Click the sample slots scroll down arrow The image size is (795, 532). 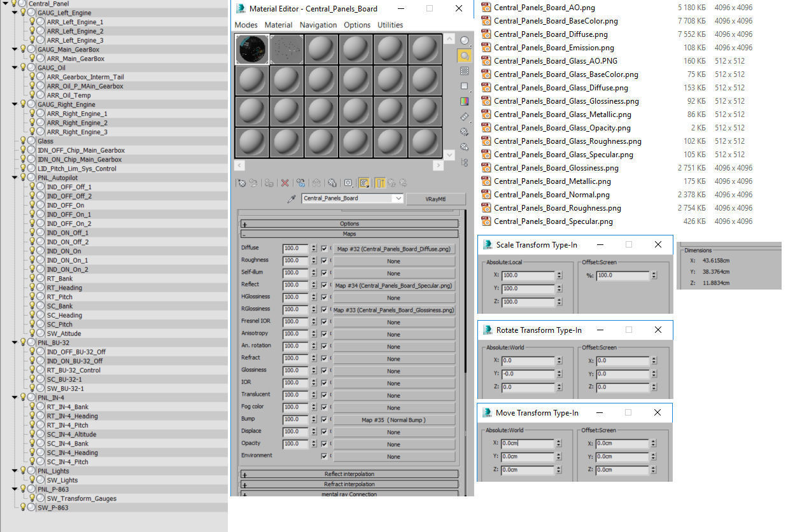tap(450, 155)
